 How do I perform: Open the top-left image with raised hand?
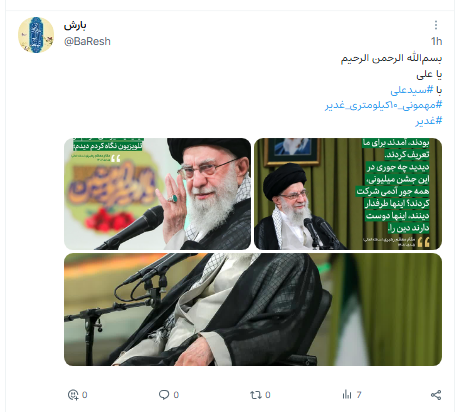click(x=157, y=194)
